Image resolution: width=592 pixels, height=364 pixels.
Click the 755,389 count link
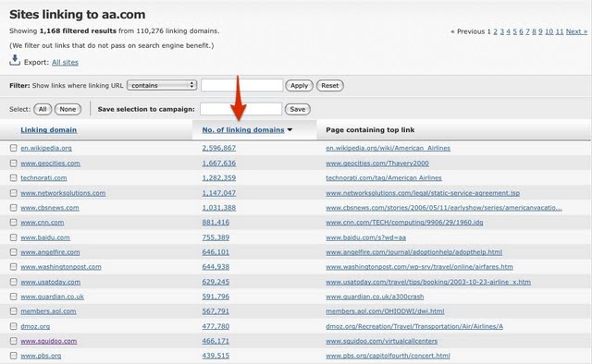(216, 237)
